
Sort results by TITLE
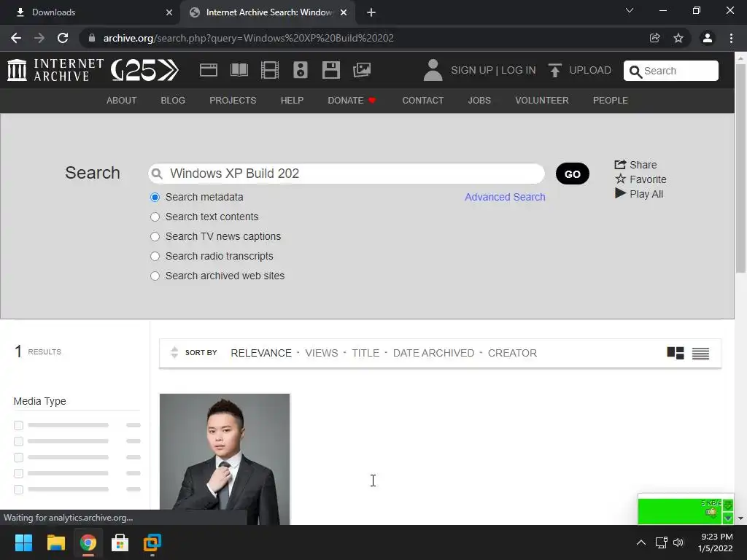coord(365,353)
